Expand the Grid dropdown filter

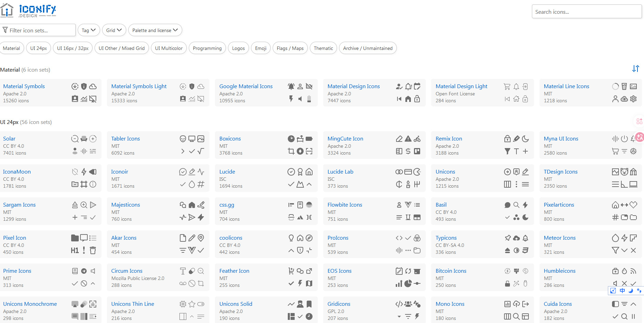pyautogui.click(x=114, y=30)
